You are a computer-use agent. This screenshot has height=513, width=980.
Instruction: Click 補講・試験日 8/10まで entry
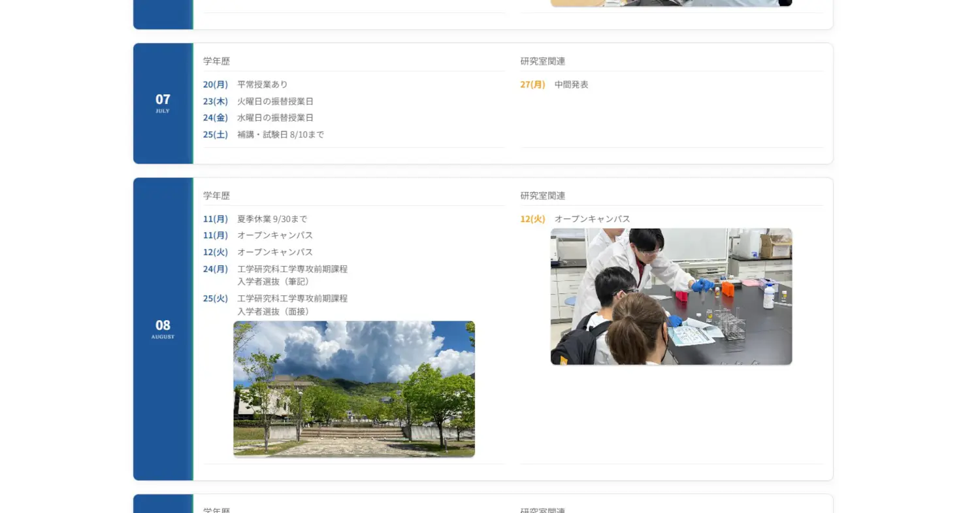[280, 135]
